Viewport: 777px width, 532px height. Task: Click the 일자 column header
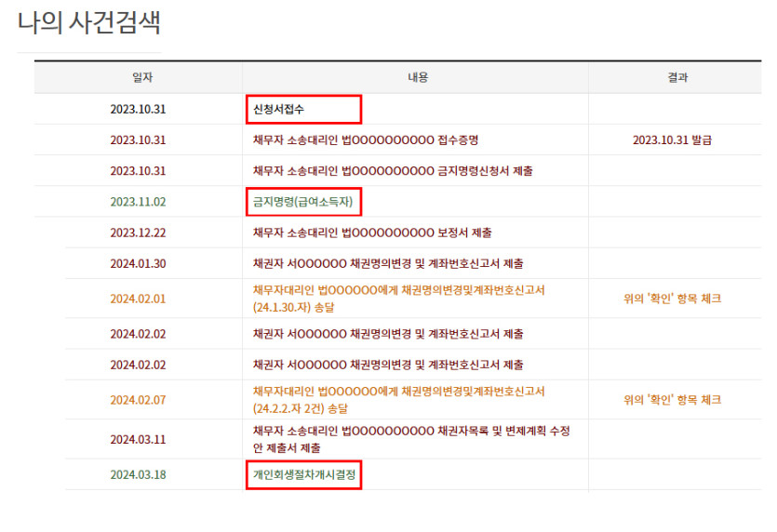tap(138, 78)
